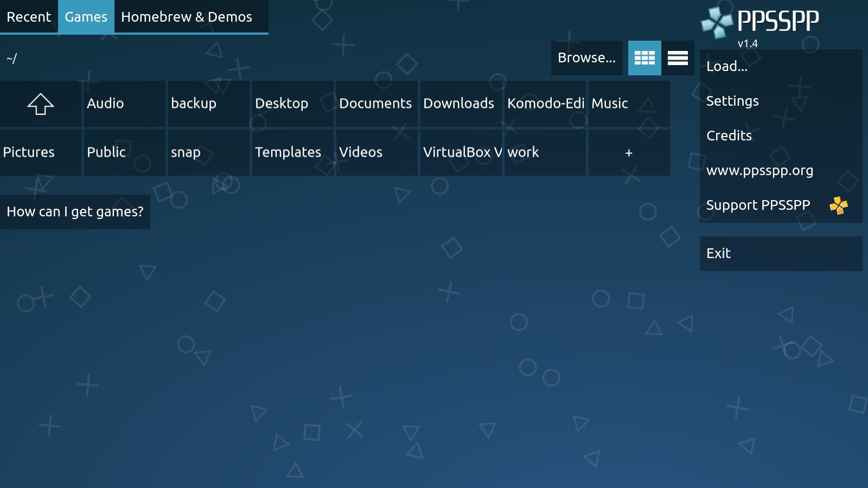This screenshot has height=488, width=868.
Task: Switch to grid view layout
Action: coord(644,58)
